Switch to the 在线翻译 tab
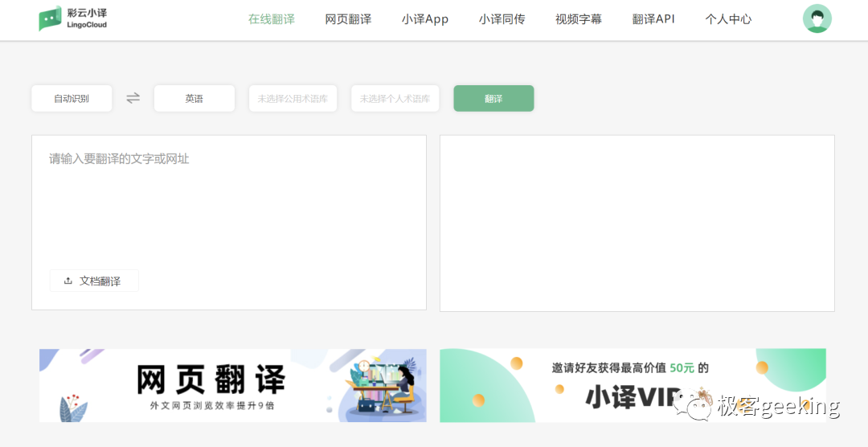868x447 pixels. [271, 19]
